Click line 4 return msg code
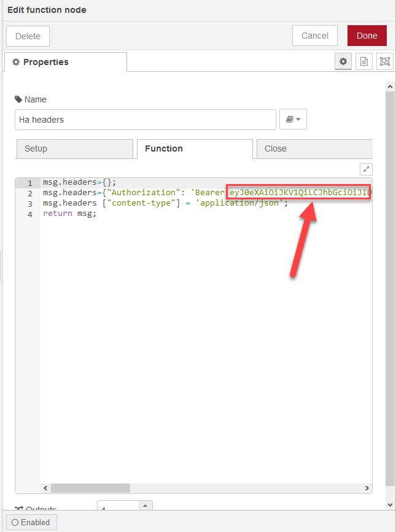 70,214
